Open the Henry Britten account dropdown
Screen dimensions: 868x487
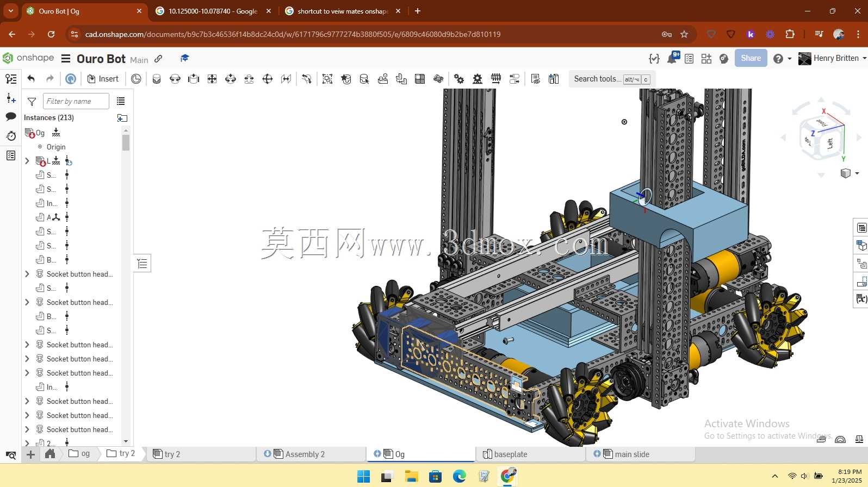pos(832,58)
